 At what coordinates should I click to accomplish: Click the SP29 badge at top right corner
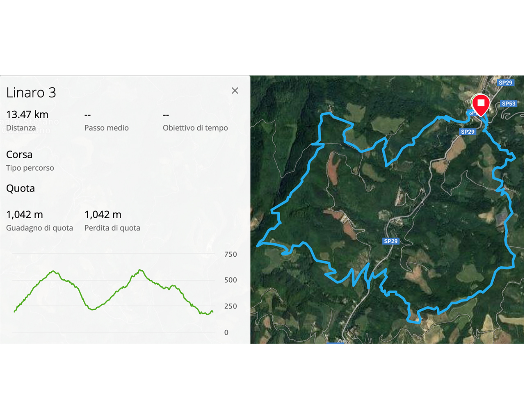[505, 83]
